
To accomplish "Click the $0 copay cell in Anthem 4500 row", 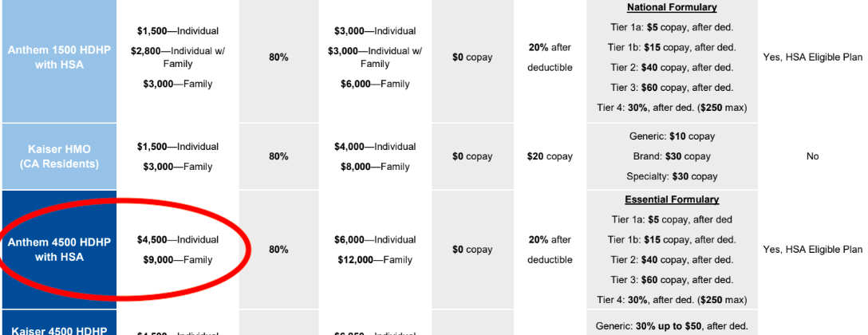I will [x=472, y=249].
